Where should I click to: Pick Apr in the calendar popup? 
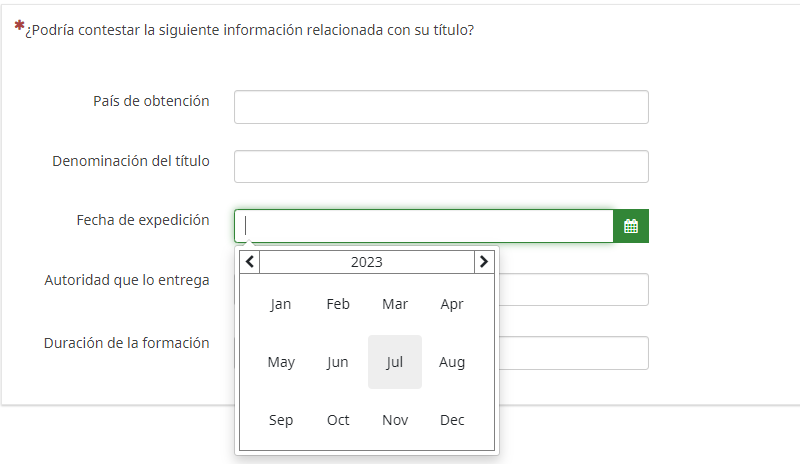click(452, 304)
